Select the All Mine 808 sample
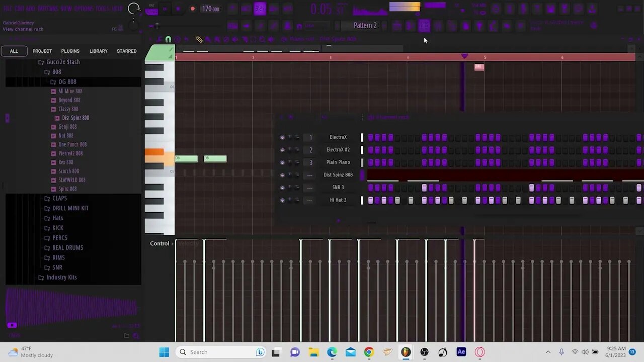This screenshot has width=644, height=362. (67, 91)
